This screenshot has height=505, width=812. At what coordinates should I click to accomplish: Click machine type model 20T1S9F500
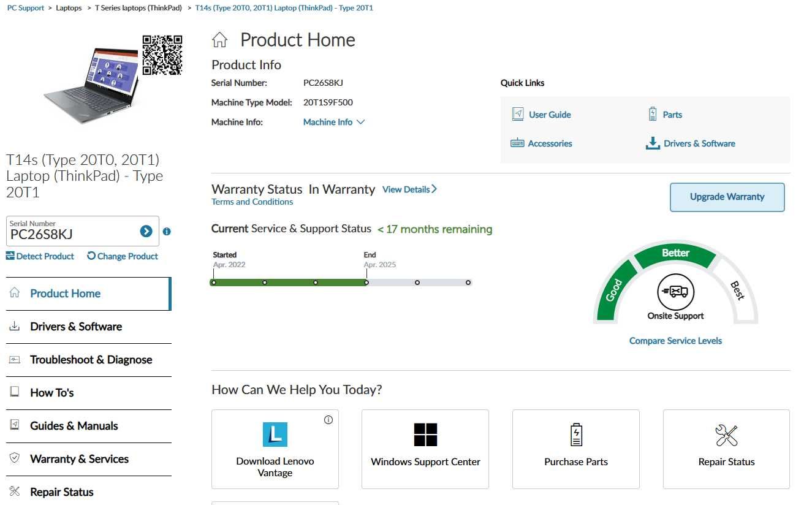328,102
